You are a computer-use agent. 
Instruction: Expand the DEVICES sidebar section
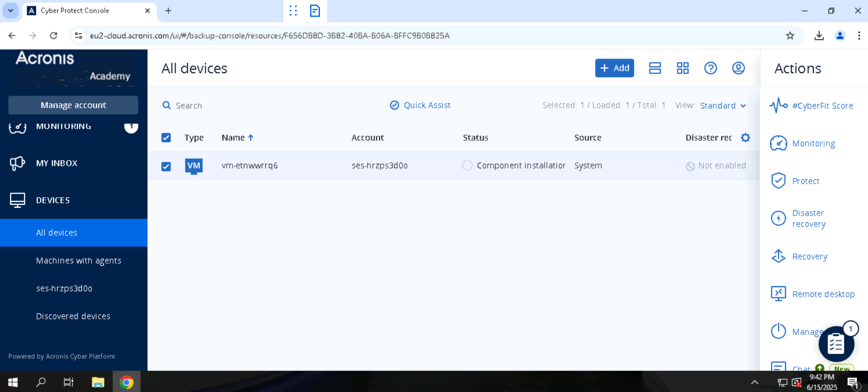tap(53, 200)
